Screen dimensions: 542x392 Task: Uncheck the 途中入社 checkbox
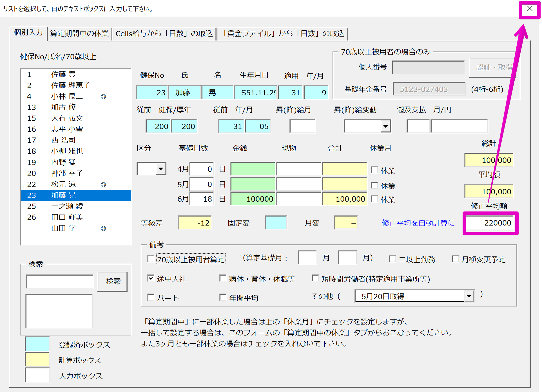coord(151,278)
